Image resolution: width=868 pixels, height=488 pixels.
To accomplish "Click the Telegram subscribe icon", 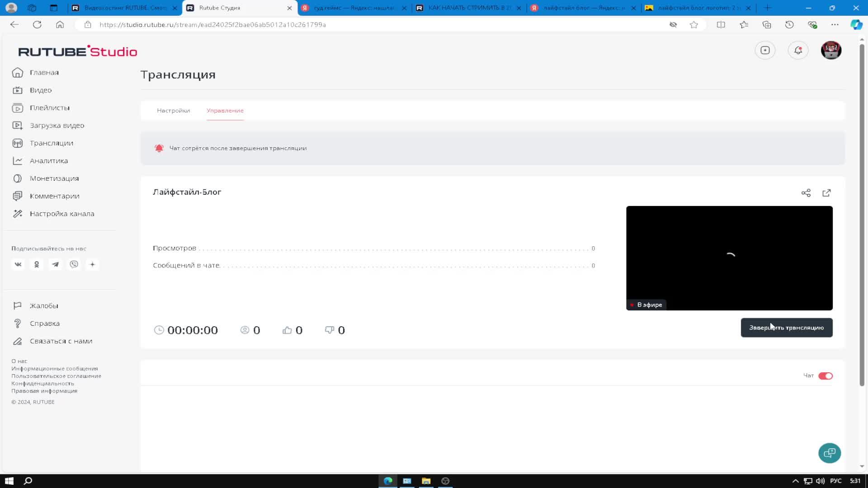I will click(56, 264).
